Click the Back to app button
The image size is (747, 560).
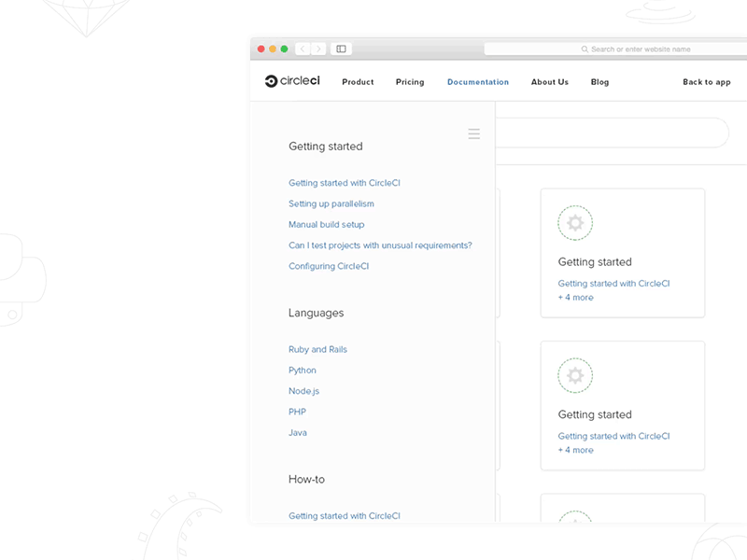(x=706, y=82)
